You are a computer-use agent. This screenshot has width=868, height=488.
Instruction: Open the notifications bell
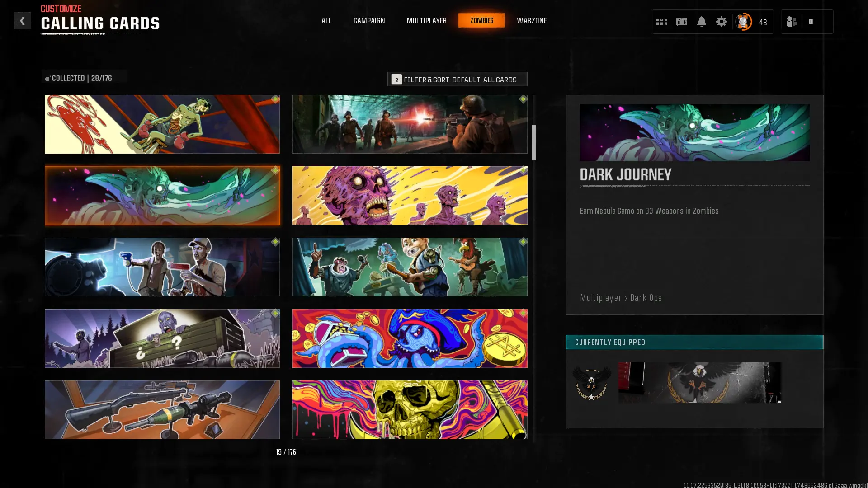(701, 22)
